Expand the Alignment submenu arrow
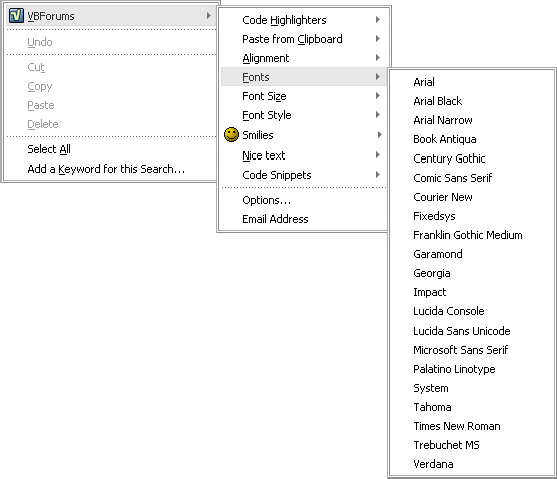The width and height of the screenshot is (557, 479). [378, 58]
